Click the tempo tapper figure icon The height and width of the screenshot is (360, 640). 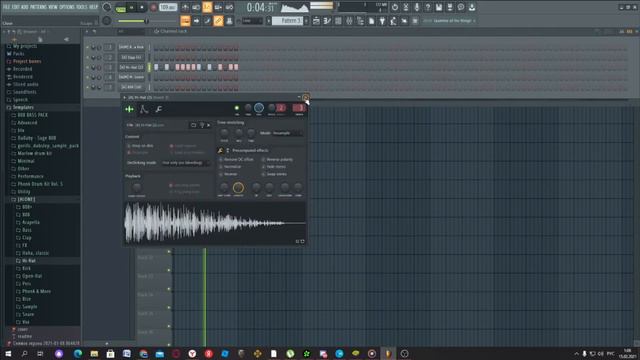[393, 21]
